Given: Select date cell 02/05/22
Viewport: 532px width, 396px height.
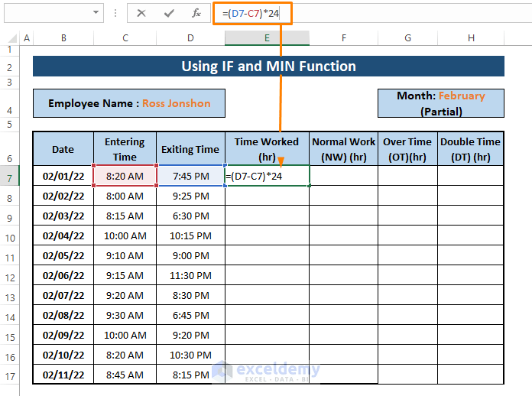Looking at the screenshot, I should 63,255.
